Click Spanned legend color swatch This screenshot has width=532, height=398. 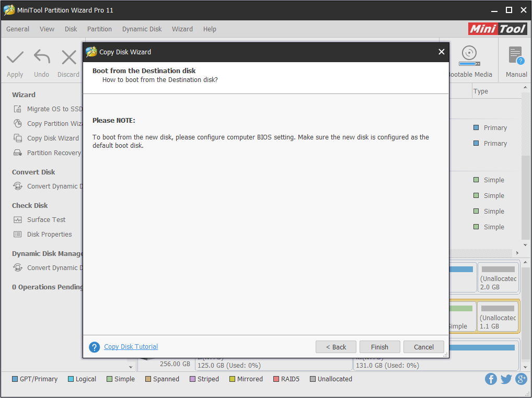(148, 379)
